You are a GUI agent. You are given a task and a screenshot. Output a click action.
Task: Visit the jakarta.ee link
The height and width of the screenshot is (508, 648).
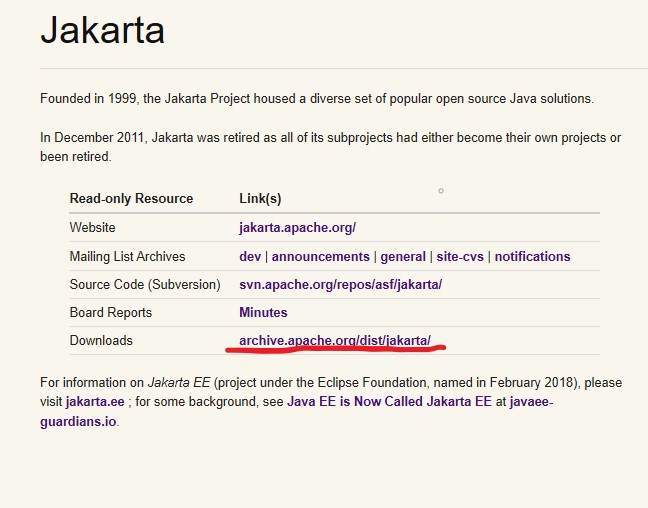[x=95, y=401]
